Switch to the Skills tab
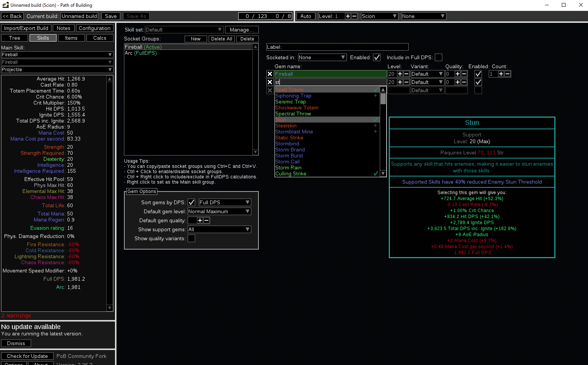 43,38
